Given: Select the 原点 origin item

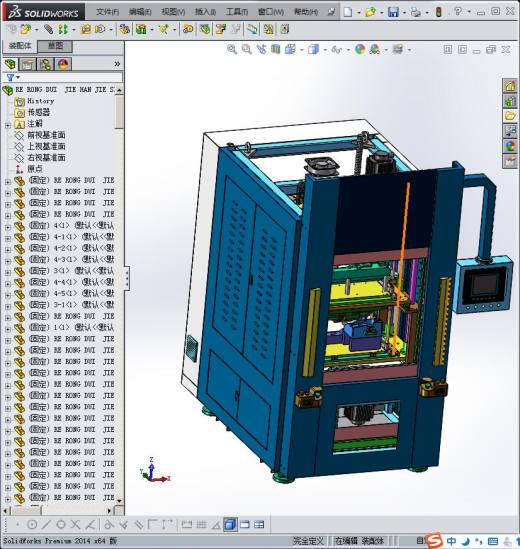Looking at the screenshot, I should (29, 169).
